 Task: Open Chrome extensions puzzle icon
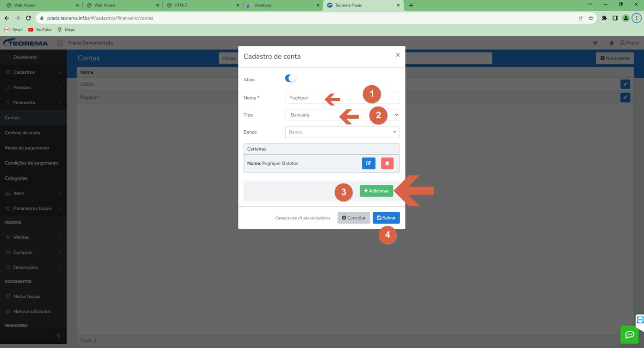coord(604,18)
